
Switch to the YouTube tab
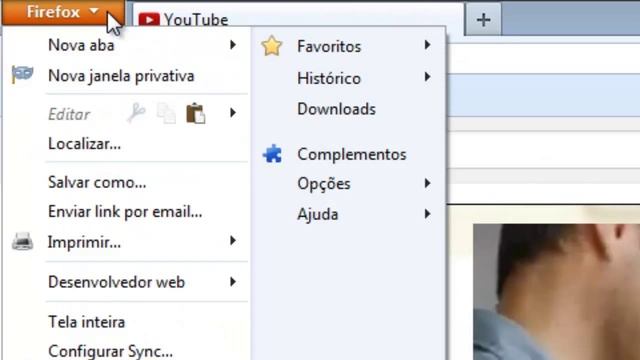pos(299,20)
